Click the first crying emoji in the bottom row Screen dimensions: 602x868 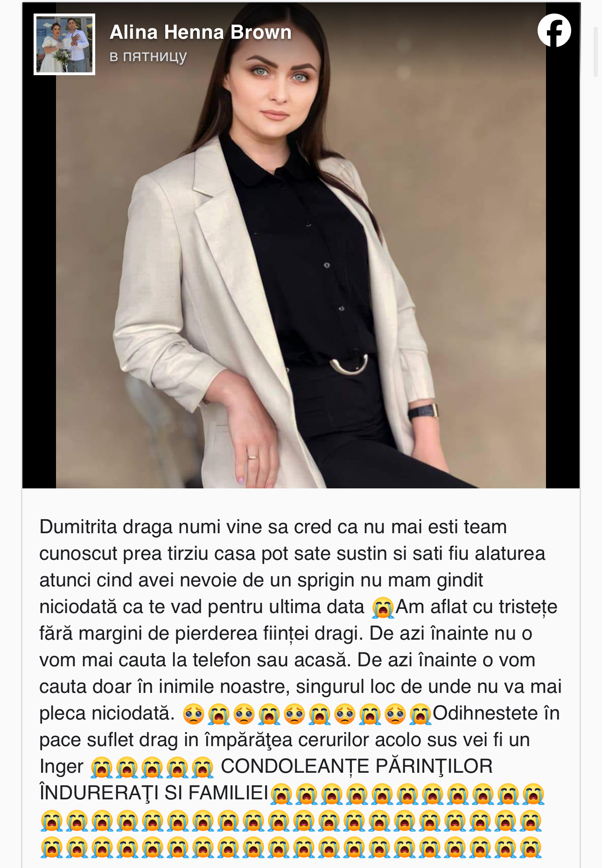pyautogui.click(x=51, y=847)
